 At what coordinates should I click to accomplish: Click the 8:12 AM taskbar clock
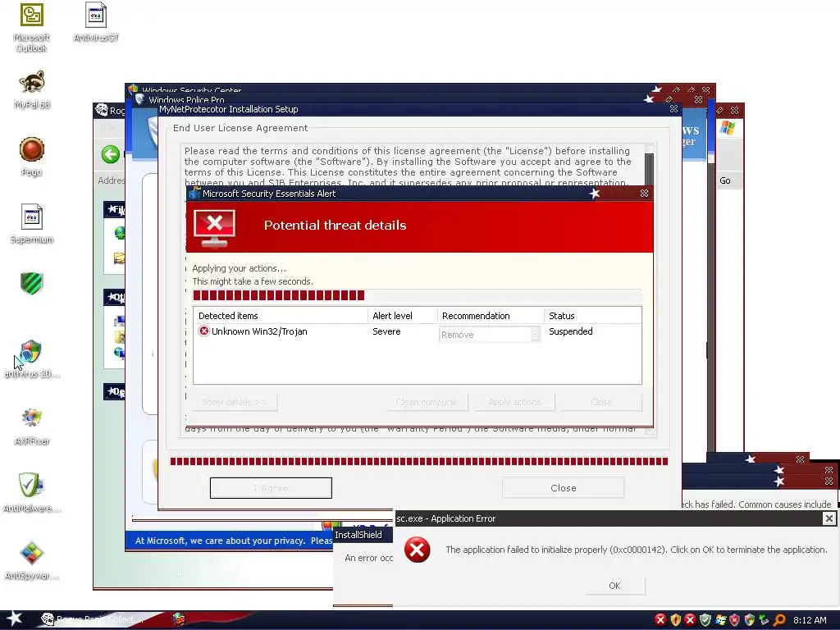(810, 620)
